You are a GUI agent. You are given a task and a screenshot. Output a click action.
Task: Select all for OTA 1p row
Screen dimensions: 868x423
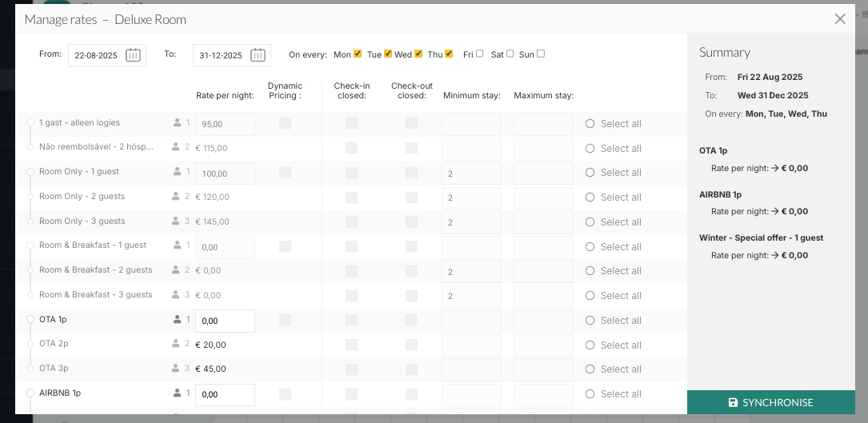tap(614, 321)
